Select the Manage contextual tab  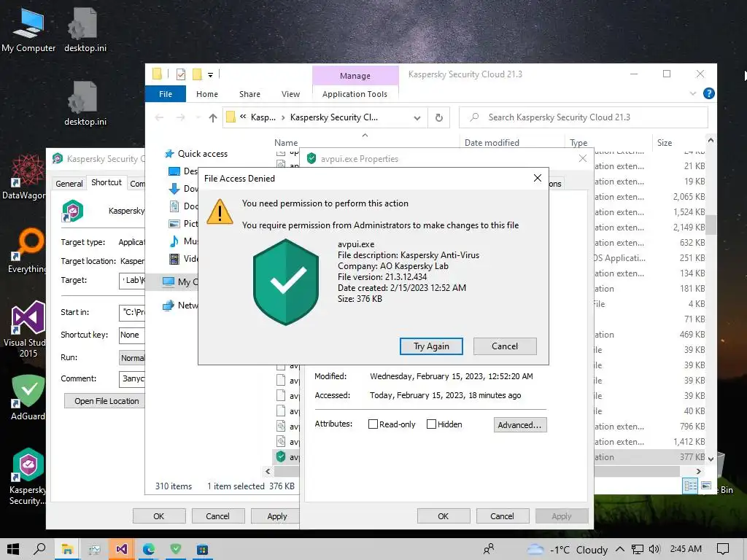355,76
